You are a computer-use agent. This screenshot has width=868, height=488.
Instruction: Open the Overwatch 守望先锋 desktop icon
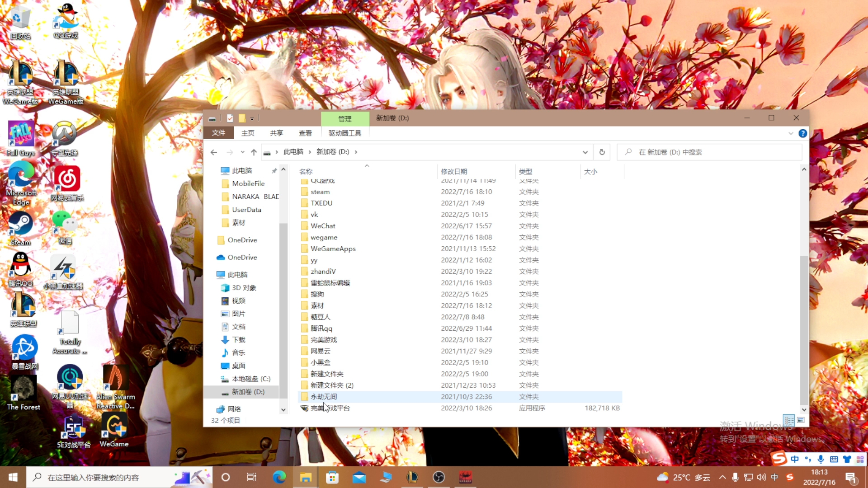point(64,138)
